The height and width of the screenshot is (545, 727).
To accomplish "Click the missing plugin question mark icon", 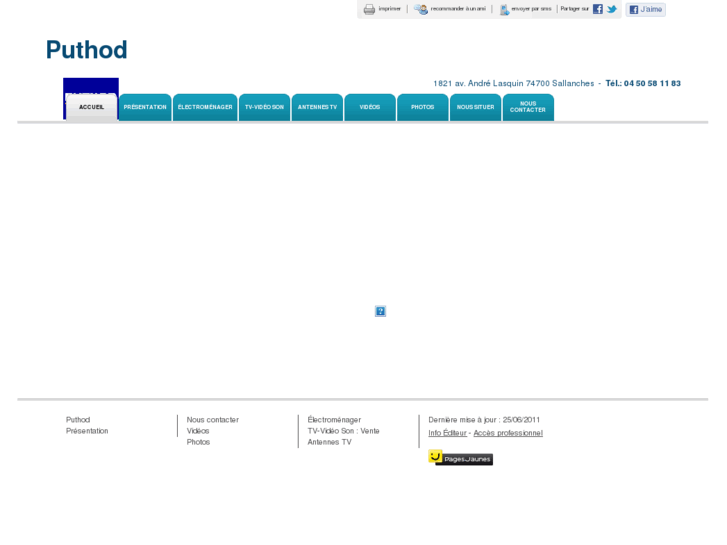I will pyautogui.click(x=380, y=311).
